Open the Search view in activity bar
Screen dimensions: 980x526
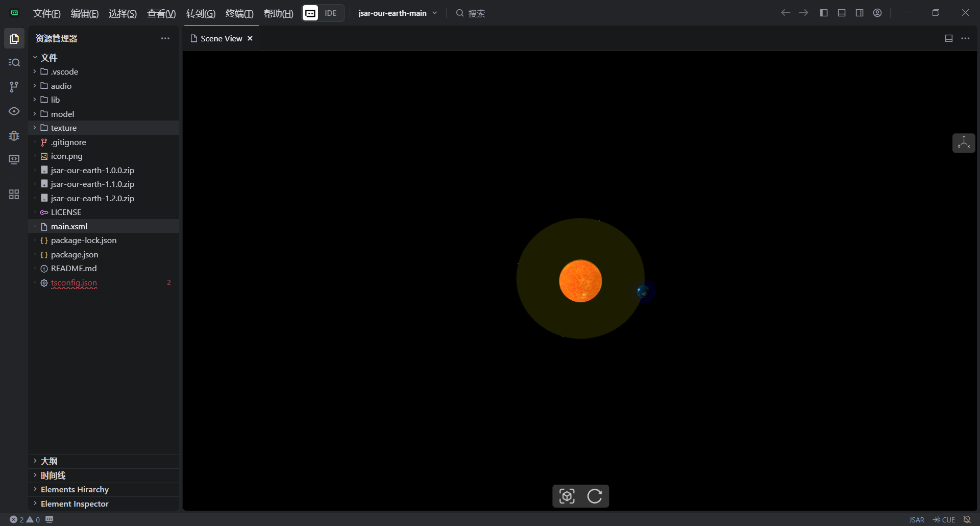[x=14, y=62]
